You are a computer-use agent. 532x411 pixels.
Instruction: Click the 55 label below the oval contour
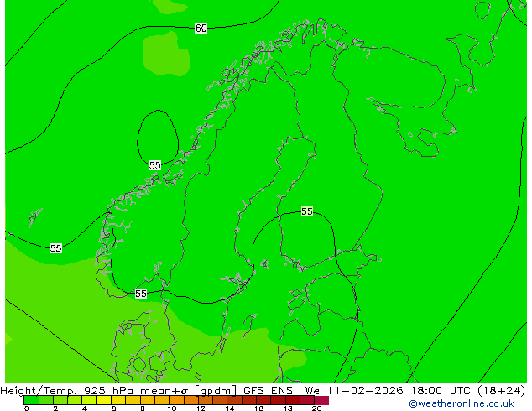[155, 165]
